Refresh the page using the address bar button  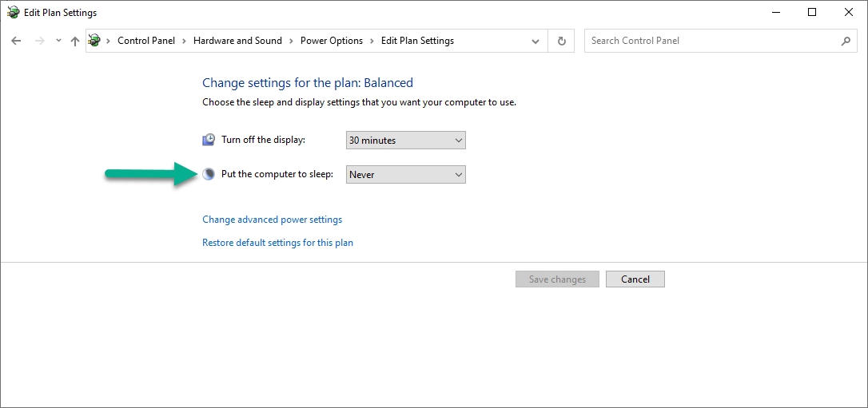tap(561, 41)
